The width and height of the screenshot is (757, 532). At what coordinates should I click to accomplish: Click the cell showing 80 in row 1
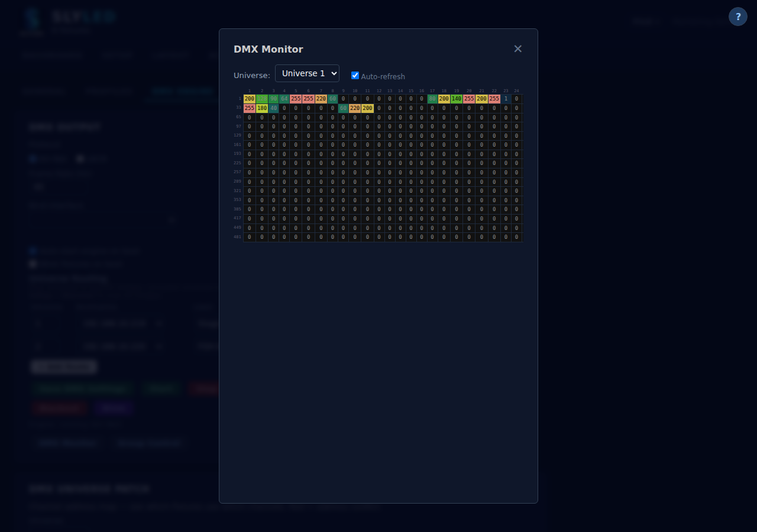tap(432, 99)
